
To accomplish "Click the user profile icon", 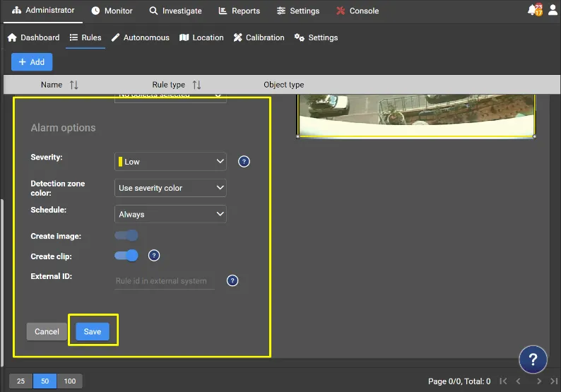I will coord(553,10).
